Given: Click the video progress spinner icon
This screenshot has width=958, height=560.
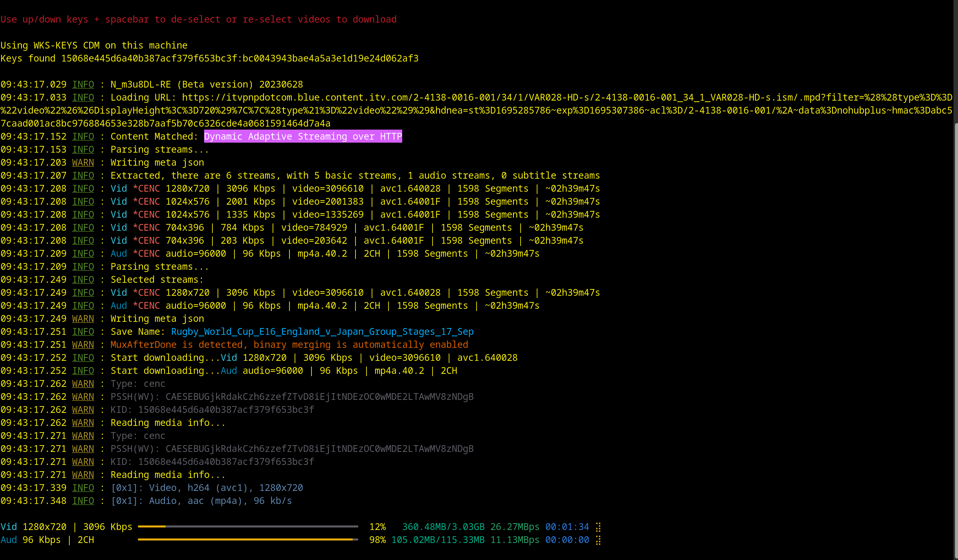Looking at the screenshot, I should click(x=598, y=527).
